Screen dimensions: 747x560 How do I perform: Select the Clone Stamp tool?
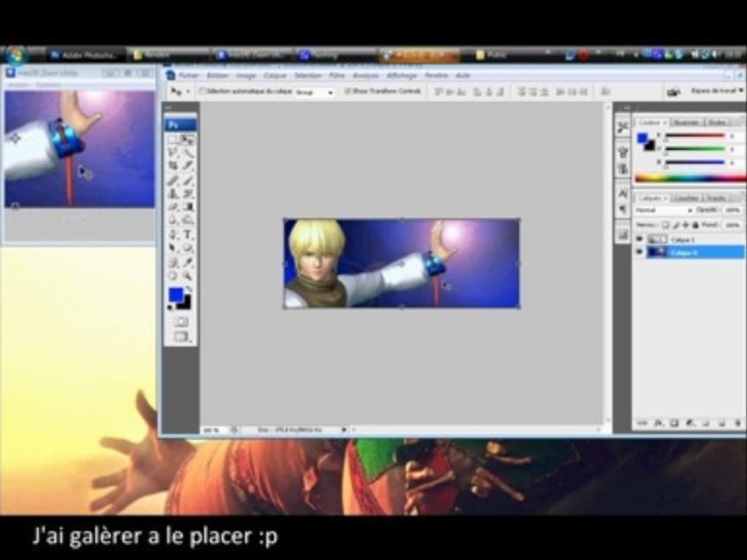pyautogui.click(x=174, y=194)
